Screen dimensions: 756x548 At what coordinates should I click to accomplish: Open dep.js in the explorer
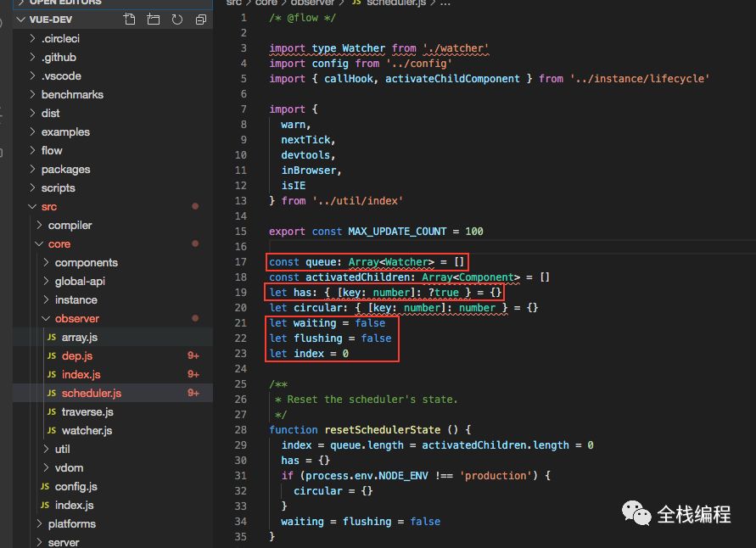pyautogui.click(x=77, y=355)
